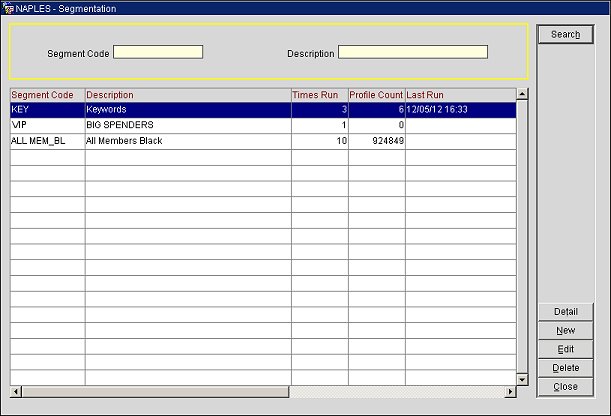Click the Search button
The height and width of the screenshot is (416, 611).
coord(566,35)
